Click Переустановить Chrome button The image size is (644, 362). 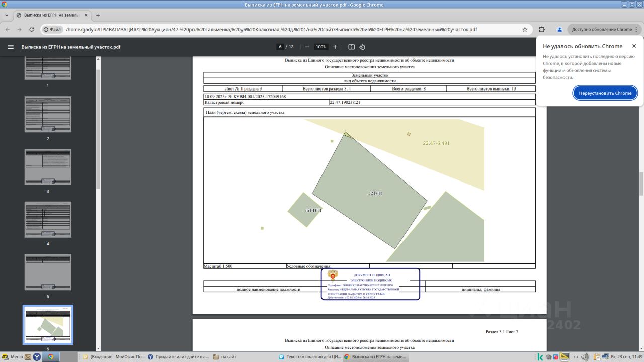(x=605, y=93)
